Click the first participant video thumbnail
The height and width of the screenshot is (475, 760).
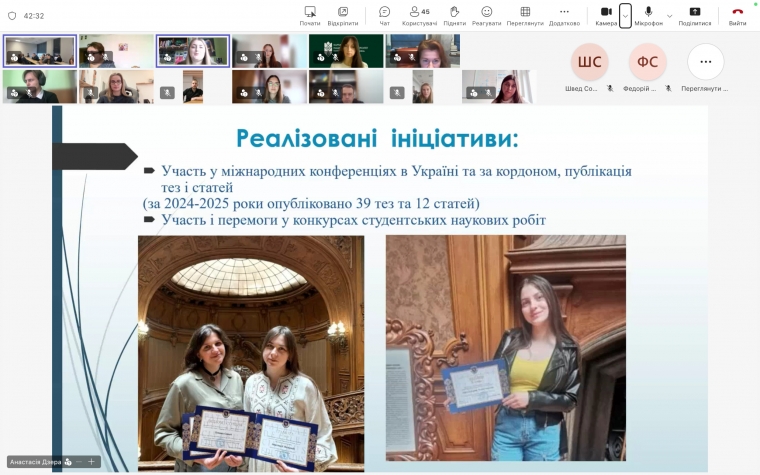click(x=40, y=51)
